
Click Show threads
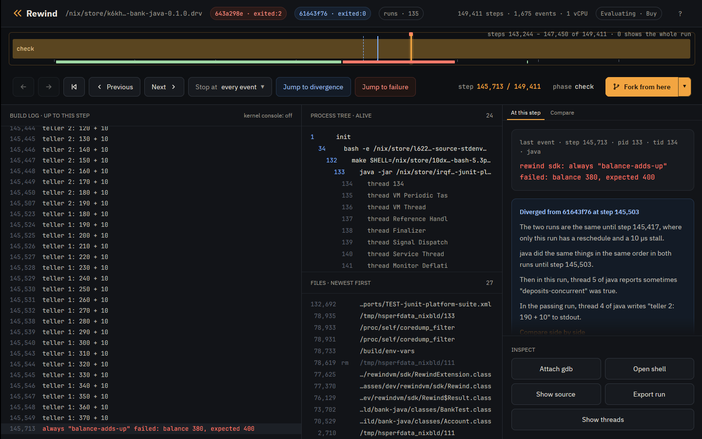[603, 419]
